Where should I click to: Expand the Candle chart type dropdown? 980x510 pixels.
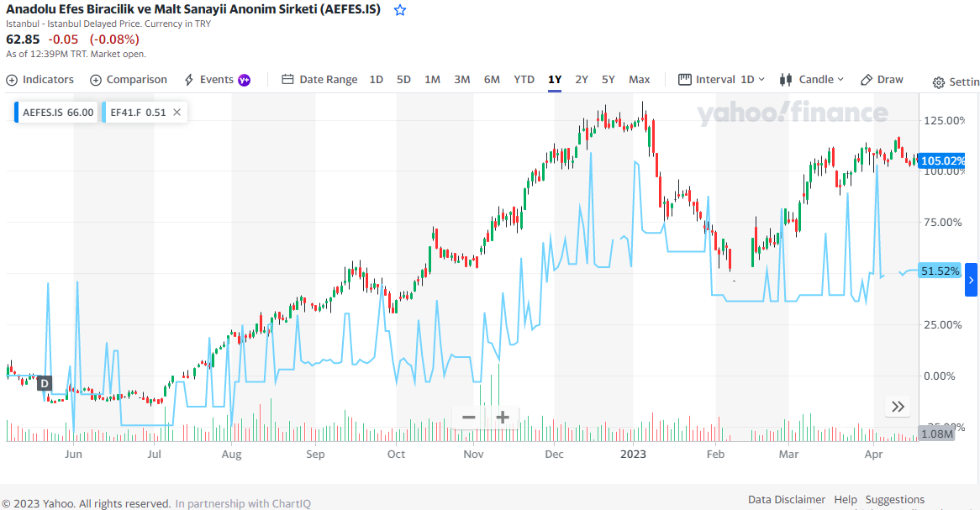click(811, 79)
